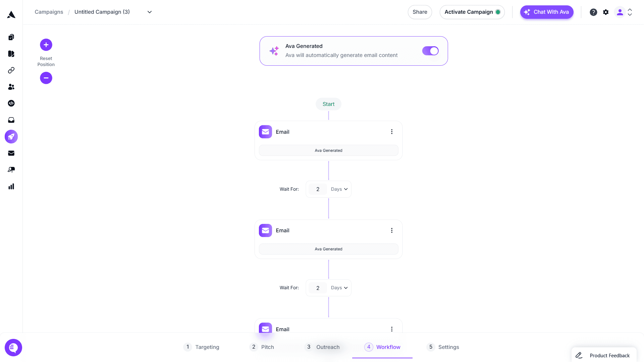This screenshot has height=362, width=644.
Task: Click the link icon in the left sidebar
Action: tap(11, 70)
